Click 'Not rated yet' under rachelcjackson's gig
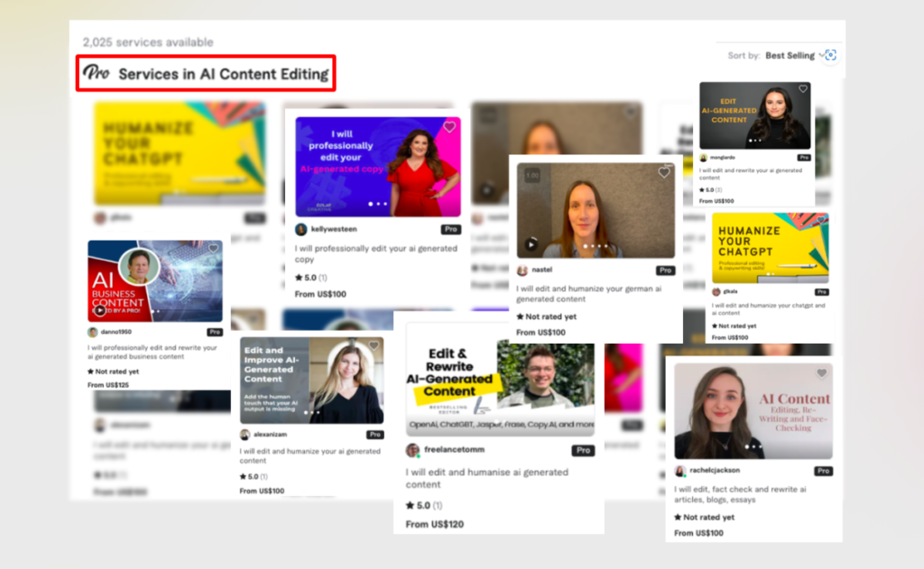Image resolution: width=924 pixels, height=569 pixels. click(704, 518)
